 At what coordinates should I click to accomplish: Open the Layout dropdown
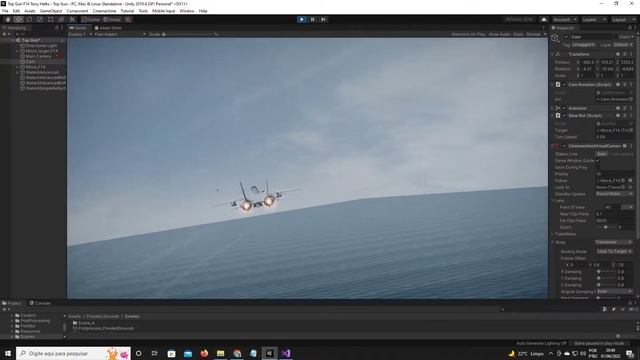pyautogui.click(x=623, y=20)
